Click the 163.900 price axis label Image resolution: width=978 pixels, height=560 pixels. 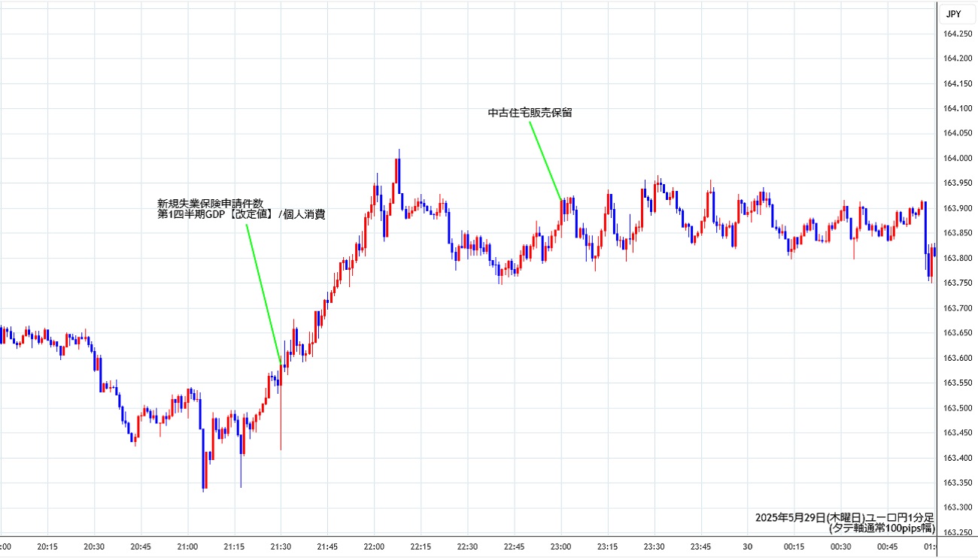[x=957, y=208]
